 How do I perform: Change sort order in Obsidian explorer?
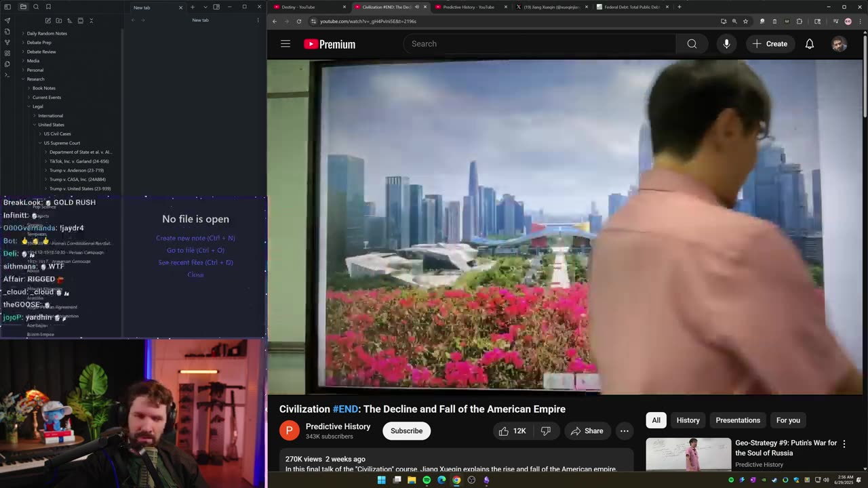[69, 20]
